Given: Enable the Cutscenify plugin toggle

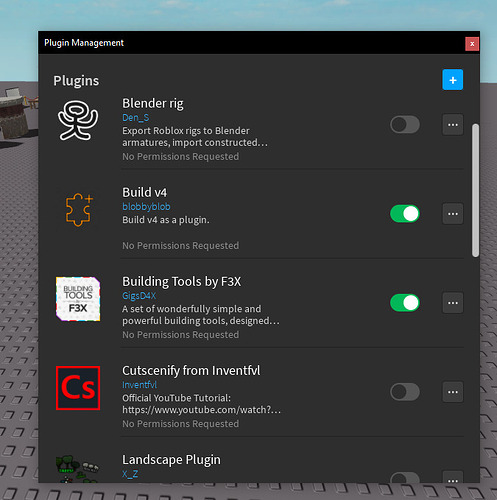Looking at the screenshot, I should tap(405, 392).
